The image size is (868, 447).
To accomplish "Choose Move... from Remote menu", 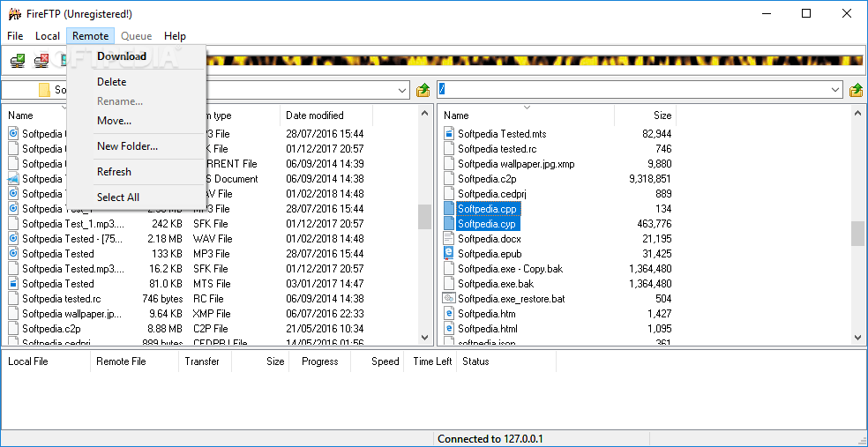I will (x=137, y=121).
